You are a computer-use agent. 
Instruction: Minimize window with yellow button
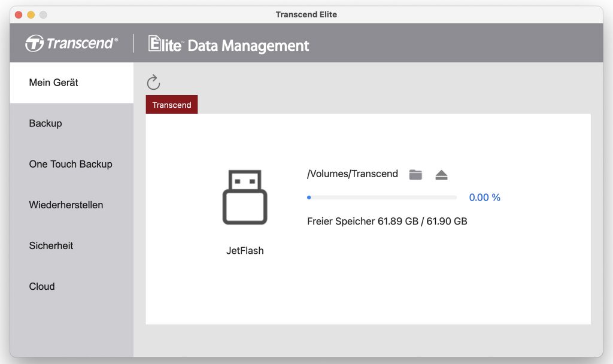click(x=31, y=15)
